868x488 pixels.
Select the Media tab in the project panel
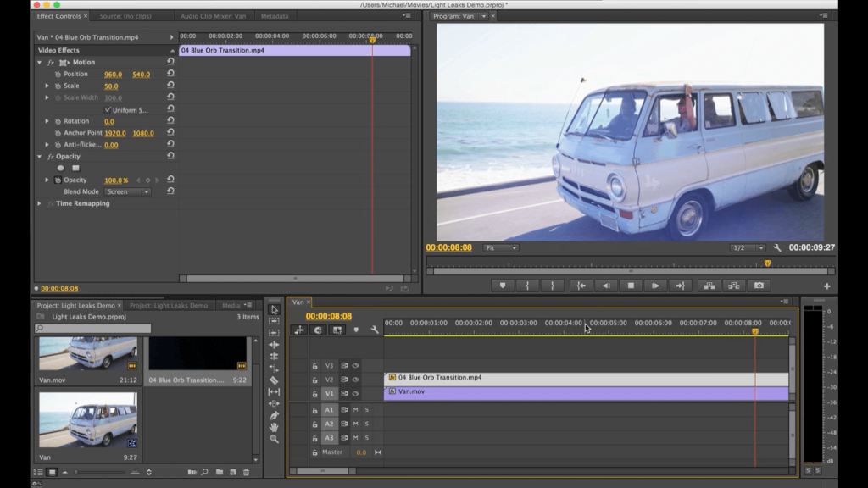pyautogui.click(x=233, y=305)
